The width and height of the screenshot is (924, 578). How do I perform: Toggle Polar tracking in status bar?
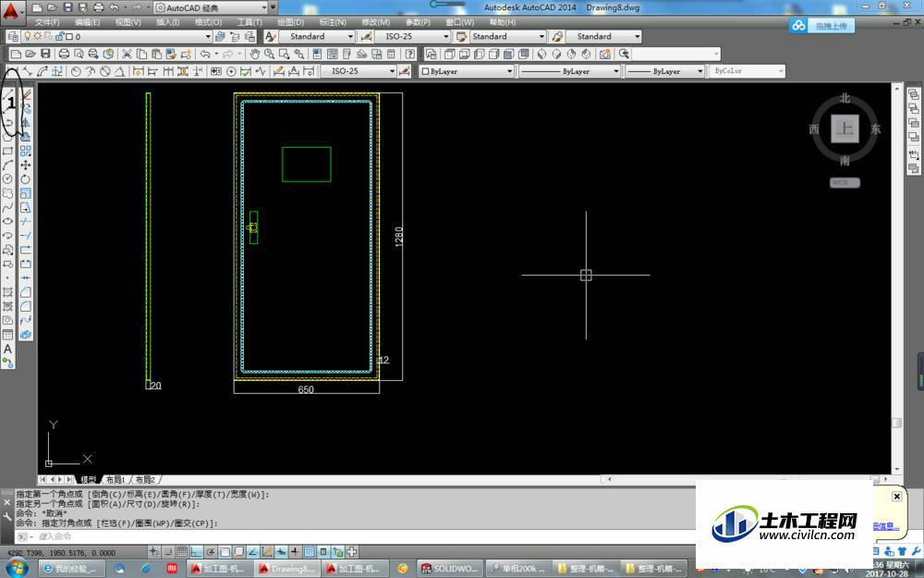(x=211, y=552)
